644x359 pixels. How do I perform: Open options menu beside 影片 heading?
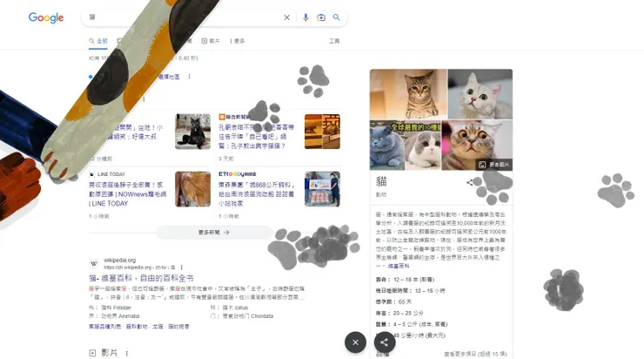pyautogui.click(x=127, y=353)
